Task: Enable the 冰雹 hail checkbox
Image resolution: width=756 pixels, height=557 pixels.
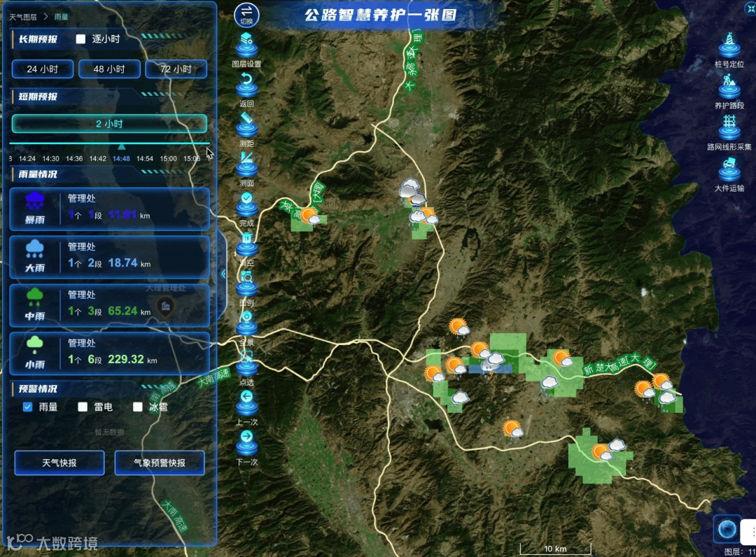Action: [137, 407]
